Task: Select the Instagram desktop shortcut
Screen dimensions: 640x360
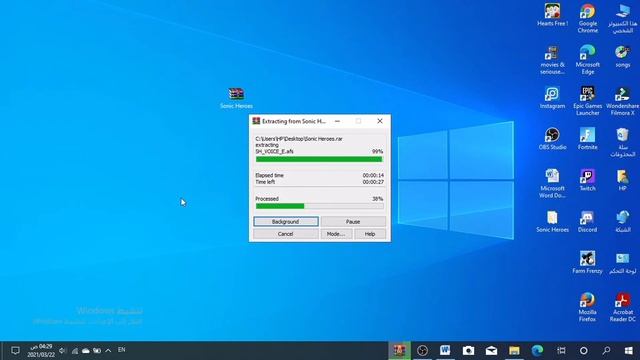Action: pos(552,98)
